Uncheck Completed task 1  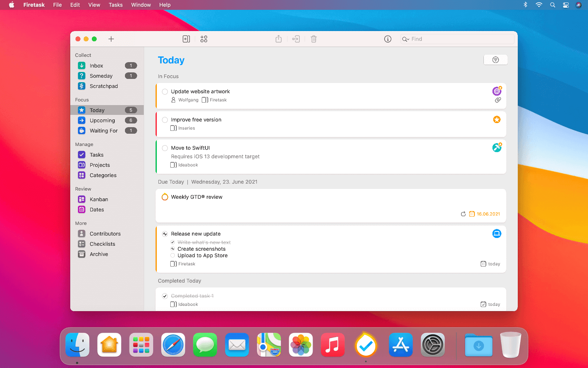[x=165, y=296]
